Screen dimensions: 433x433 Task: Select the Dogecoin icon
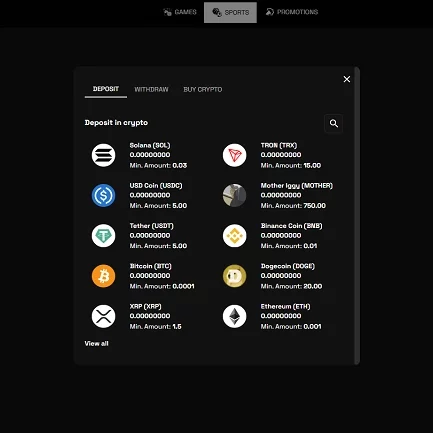pyautogui.click(x=235, y=276)
